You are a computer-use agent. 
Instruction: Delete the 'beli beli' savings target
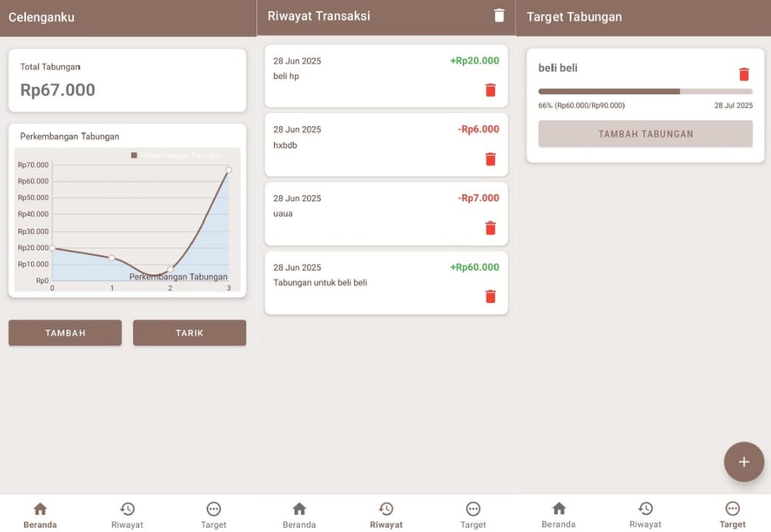point(744,74)
